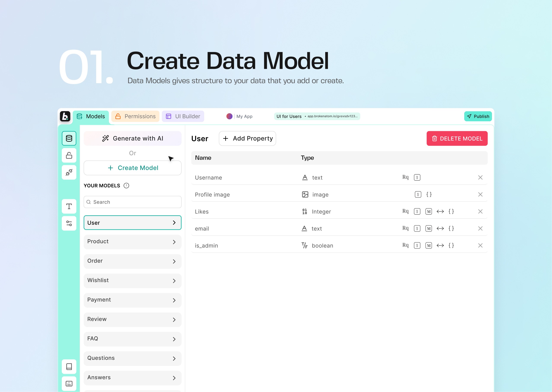Switch to the Permissions tab
The height and width of the screenshot is (392, 552).
pos(135,116)
